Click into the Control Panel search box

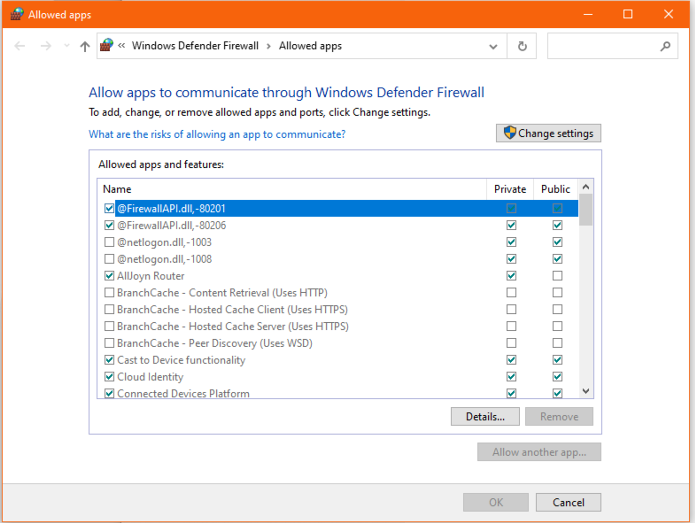[x=612, y=46]
